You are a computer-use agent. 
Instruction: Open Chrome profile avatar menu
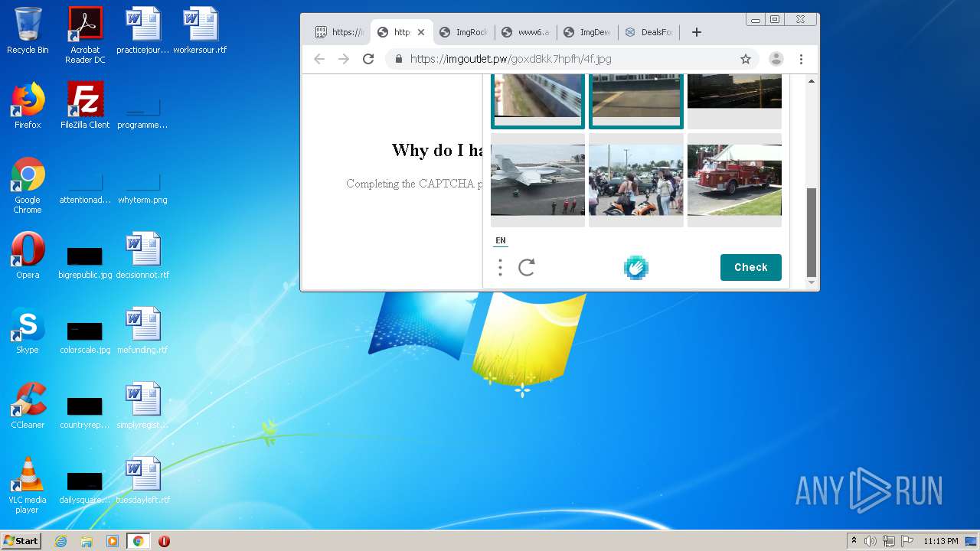(776, 59)
